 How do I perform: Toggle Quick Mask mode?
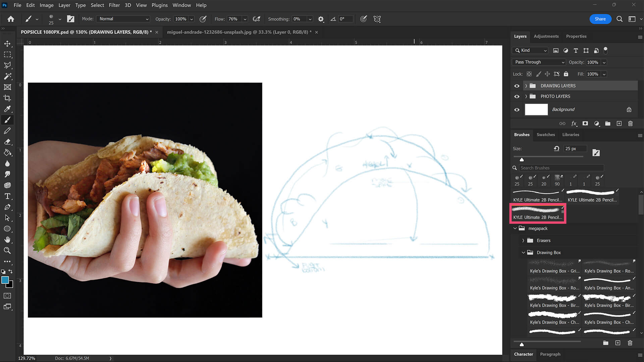7,296
